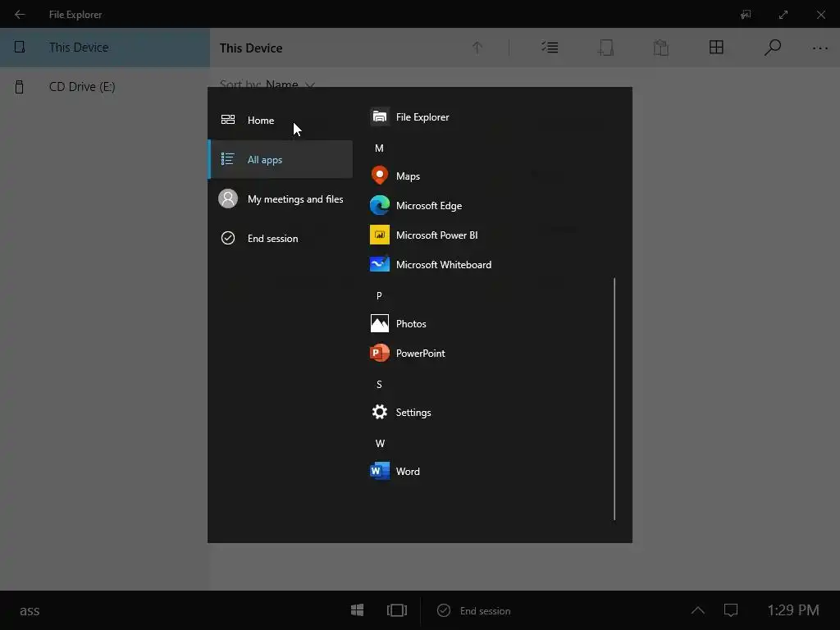
Task: Open the Photos app
Action: tap(399, 323)
